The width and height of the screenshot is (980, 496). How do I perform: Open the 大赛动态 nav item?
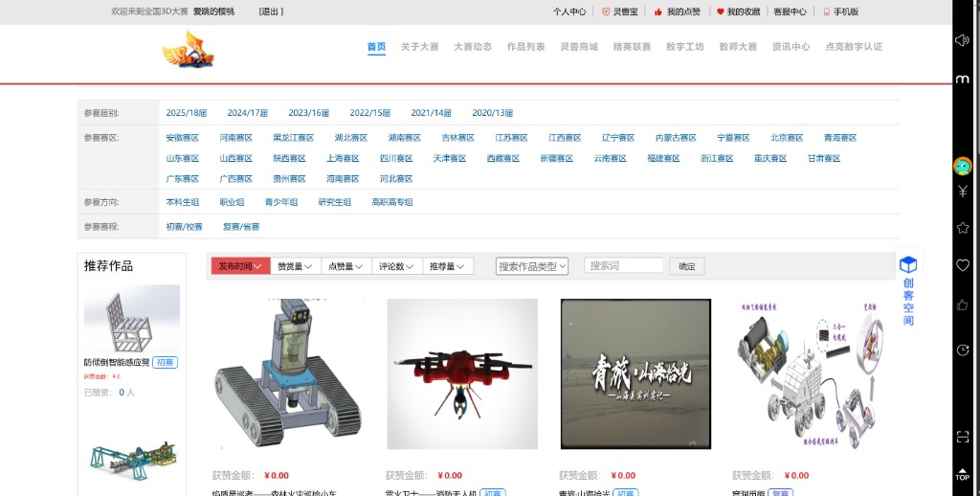pos(473,46)
